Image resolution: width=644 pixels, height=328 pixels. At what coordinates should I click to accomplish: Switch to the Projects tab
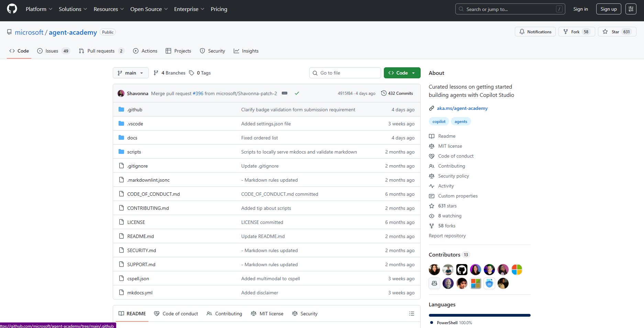(178, 51)
